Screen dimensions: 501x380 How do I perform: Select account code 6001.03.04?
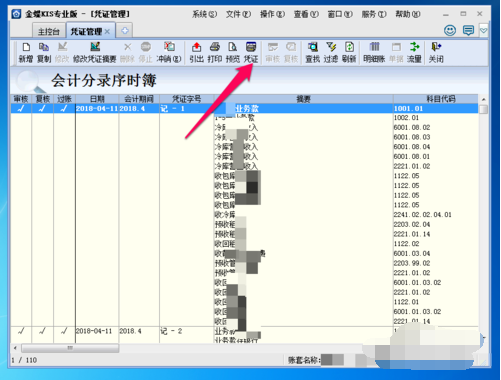412,253
